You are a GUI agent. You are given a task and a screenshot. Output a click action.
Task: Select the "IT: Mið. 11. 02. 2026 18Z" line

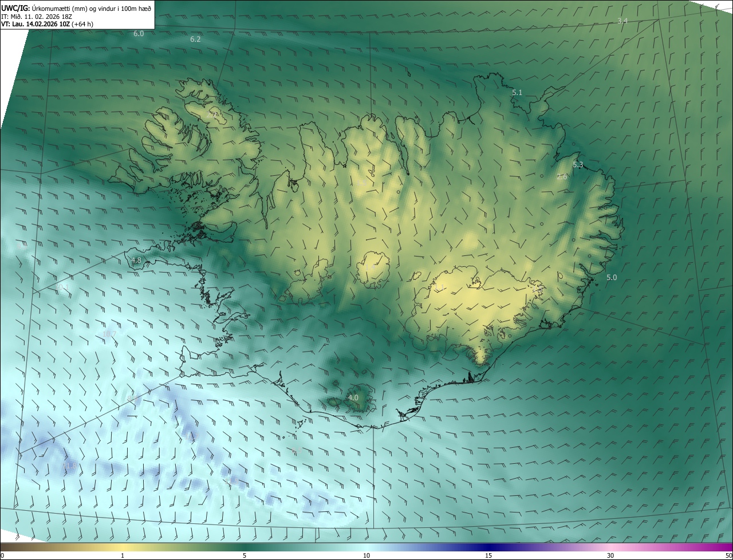tap(37, 17)
